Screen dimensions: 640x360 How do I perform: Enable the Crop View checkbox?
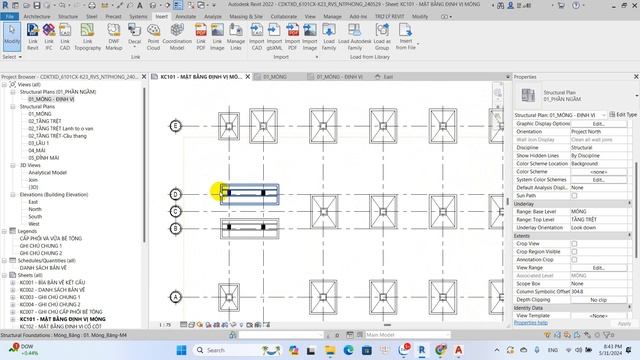point(574,244)
